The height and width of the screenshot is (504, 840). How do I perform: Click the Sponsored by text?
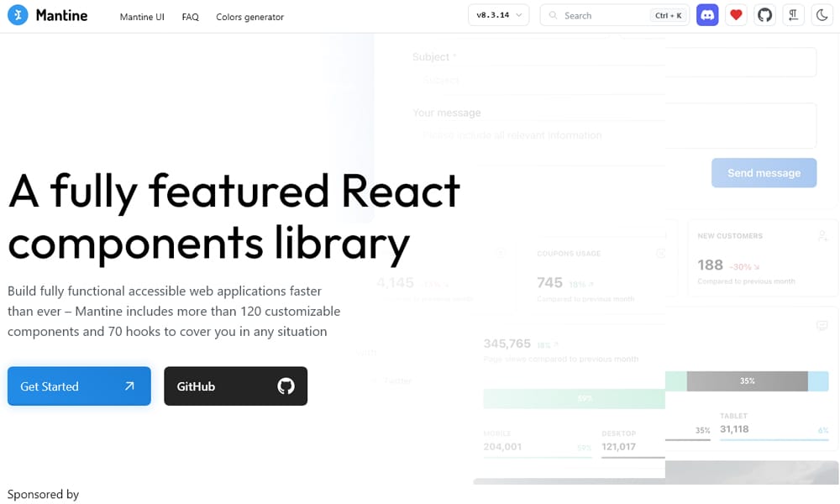tap(44, 495)
